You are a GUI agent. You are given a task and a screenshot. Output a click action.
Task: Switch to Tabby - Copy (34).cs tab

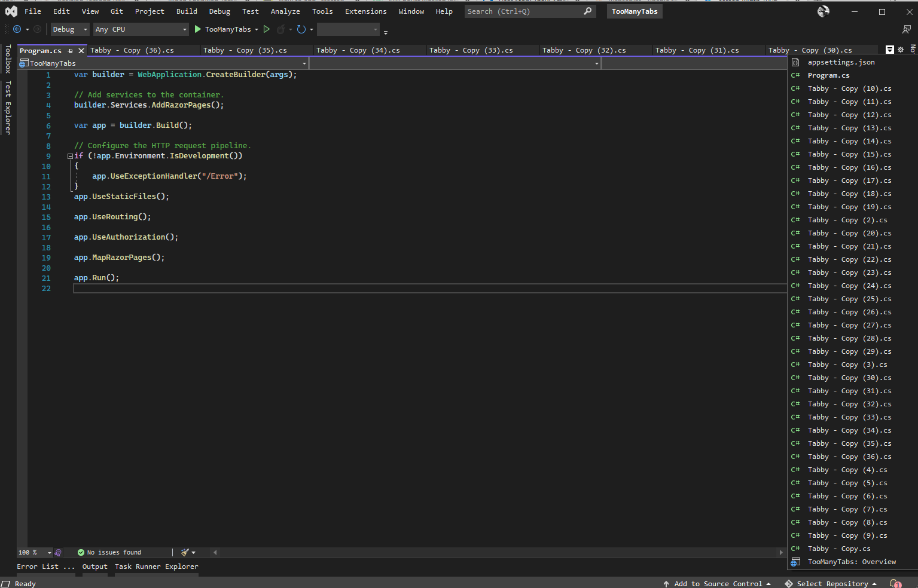click(x=358, y=50)
